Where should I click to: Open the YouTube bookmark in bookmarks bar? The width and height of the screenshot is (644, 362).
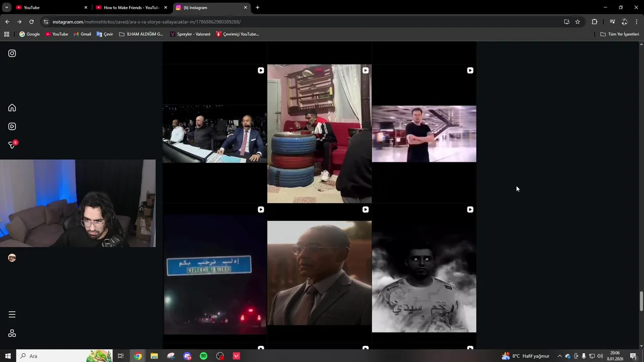[x=56, y=34]
